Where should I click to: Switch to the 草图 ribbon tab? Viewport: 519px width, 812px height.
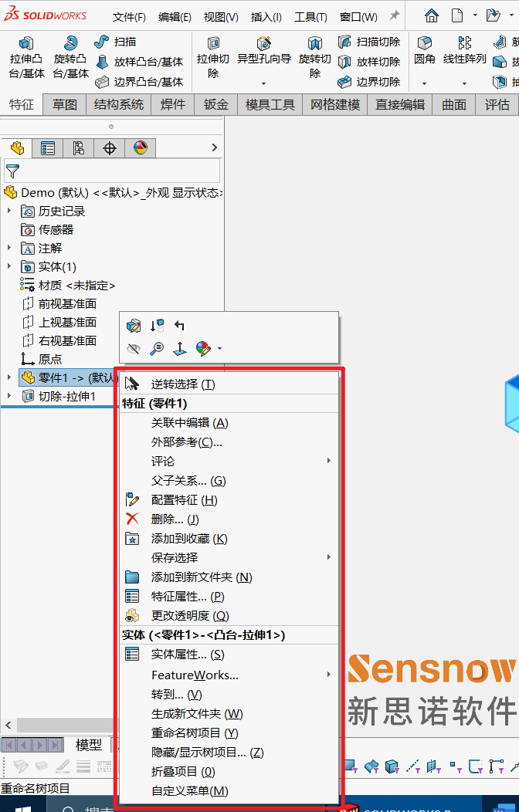point(65,104)
